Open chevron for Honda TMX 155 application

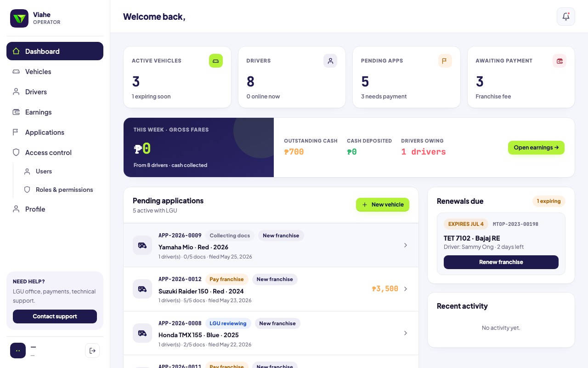pyautogui.click(x=406, y=333)
